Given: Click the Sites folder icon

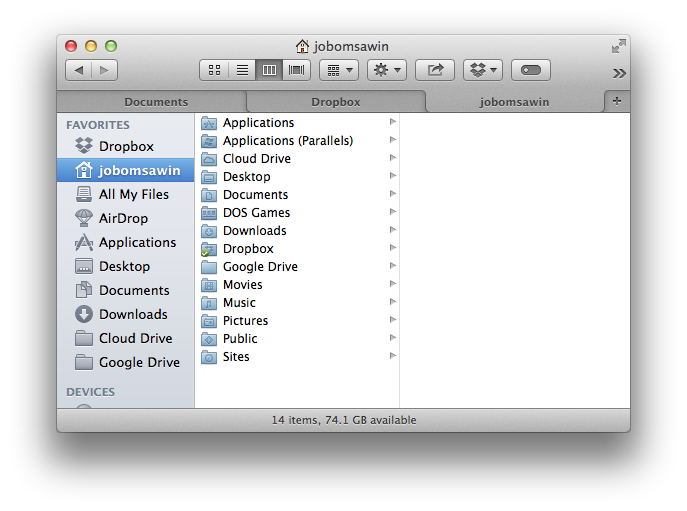Looking at the screenshot, I should click(x=209, y=357).
